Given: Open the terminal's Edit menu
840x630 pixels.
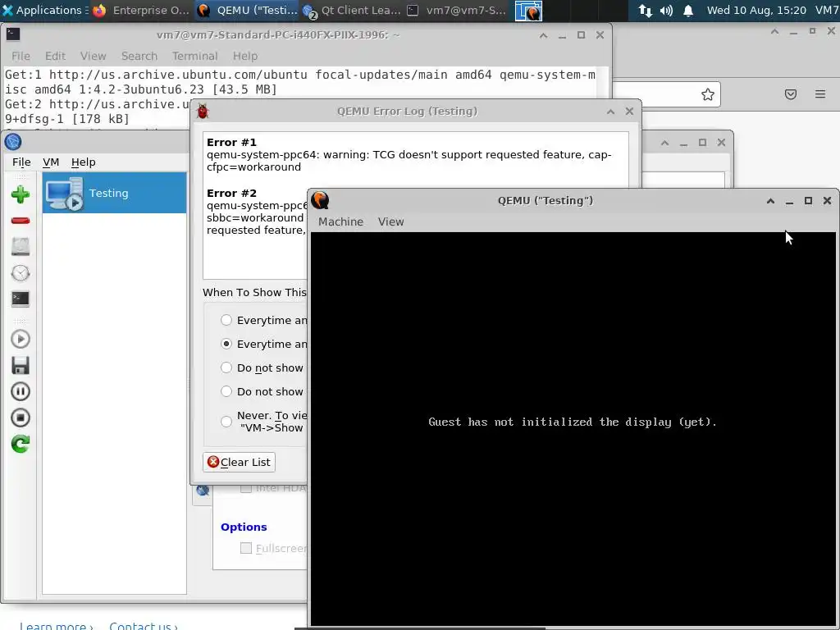Looking at the screenshot, I should point(55,57).
